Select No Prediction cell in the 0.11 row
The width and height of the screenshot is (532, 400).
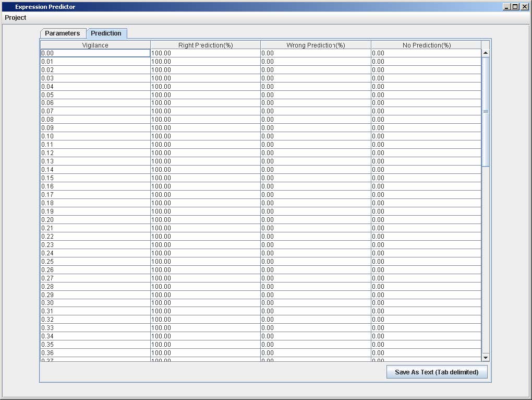(x=426, y=145)
